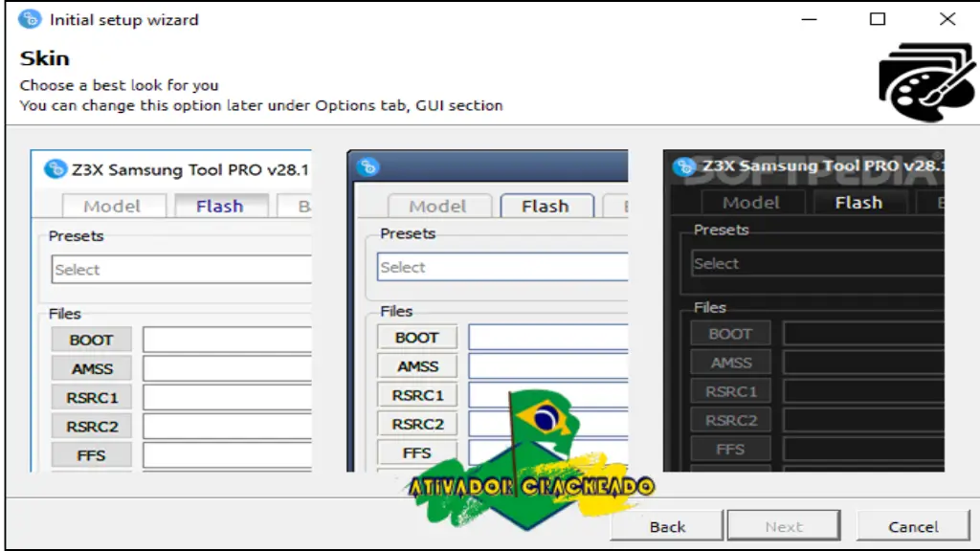Open the Model tab in light skin preview
980x551 pixels.
[113, 206]
